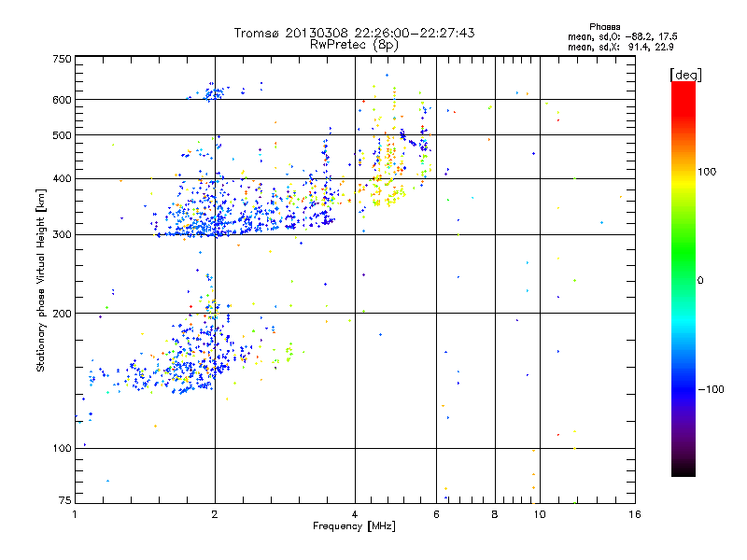Click the y-axis '75' tick label
Image resolution: width=747 pixels, height=560 pixels.
(x=65, y=500)
